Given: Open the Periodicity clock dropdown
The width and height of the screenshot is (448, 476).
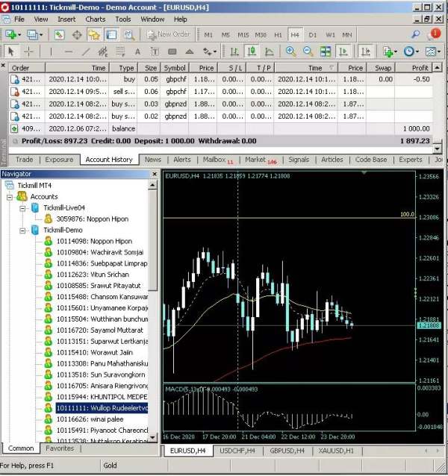Looking at the screenshot, I should click(411, 51).
